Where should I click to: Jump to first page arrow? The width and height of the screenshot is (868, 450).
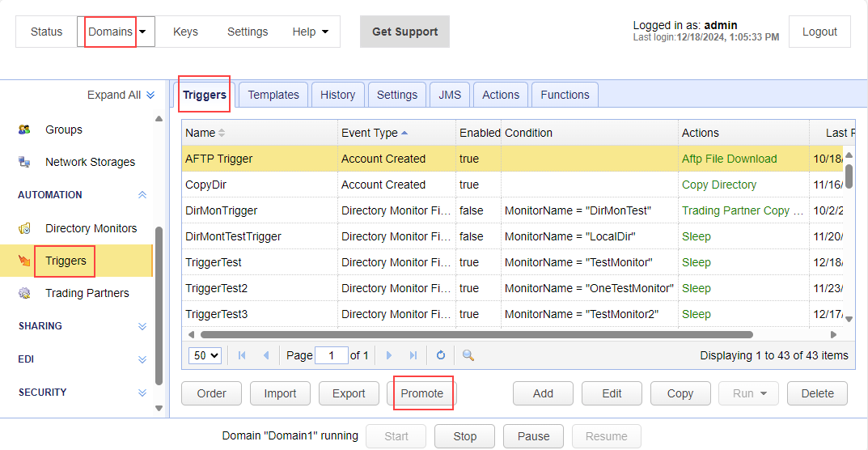[x=242, y=355]
